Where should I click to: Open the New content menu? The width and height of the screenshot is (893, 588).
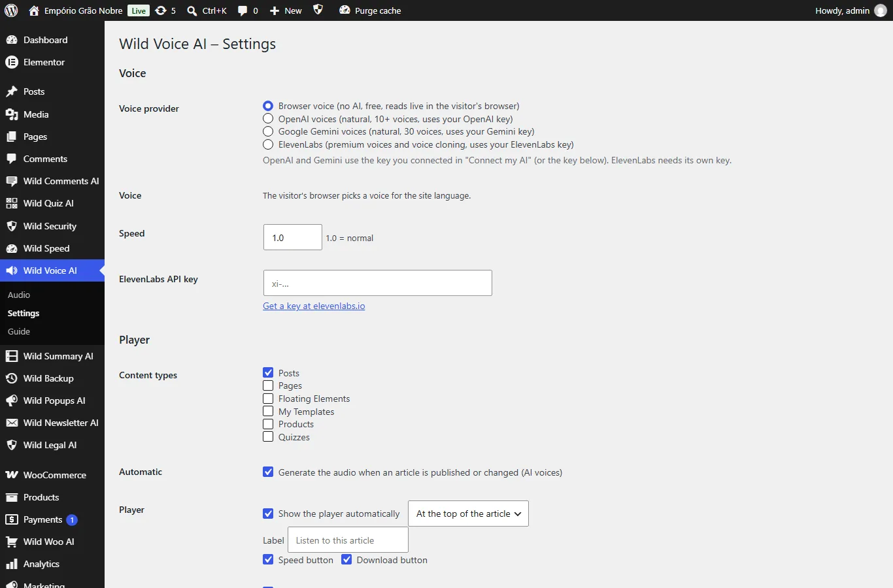pos(286,10)
